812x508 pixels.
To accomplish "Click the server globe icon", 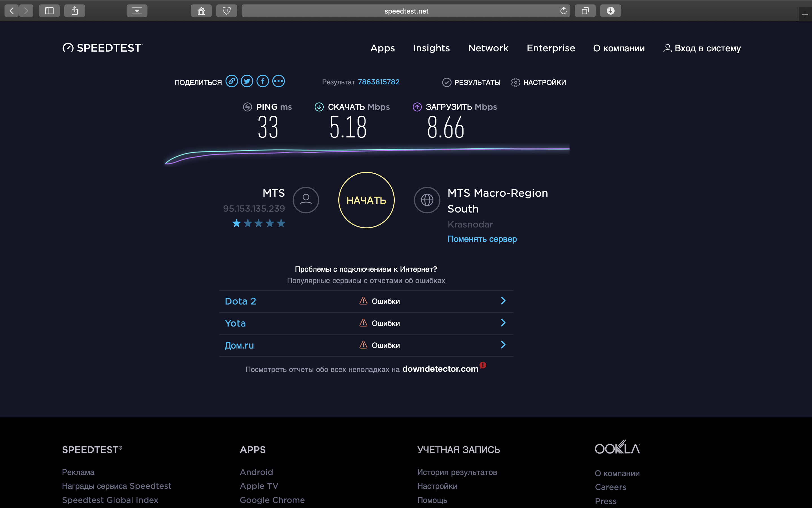I will click(427, 200).
